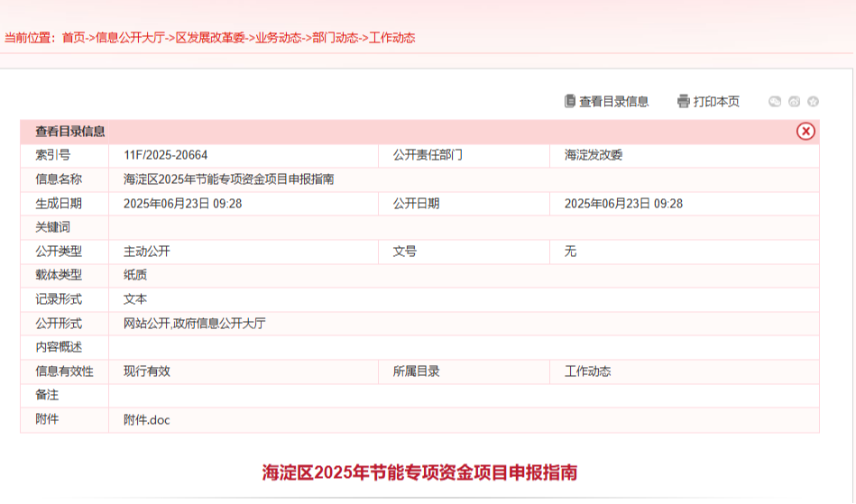Image resolution: width=856 pixels, height=504 pixels.
Task: Click the 公开类型 row label
Action: pyautogui.click(x=59, y=252)
